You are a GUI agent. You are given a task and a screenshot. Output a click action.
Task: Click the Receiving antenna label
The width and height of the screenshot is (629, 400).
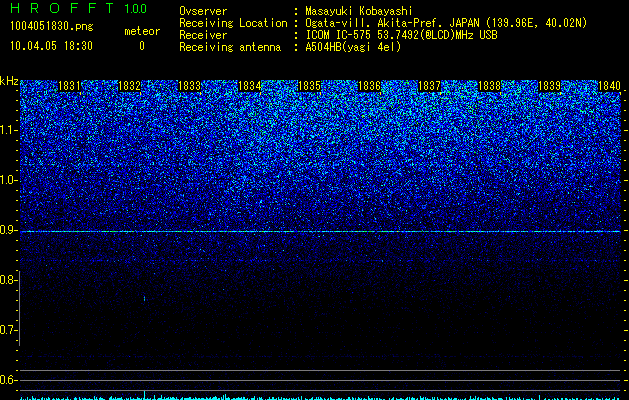(230, 47)
